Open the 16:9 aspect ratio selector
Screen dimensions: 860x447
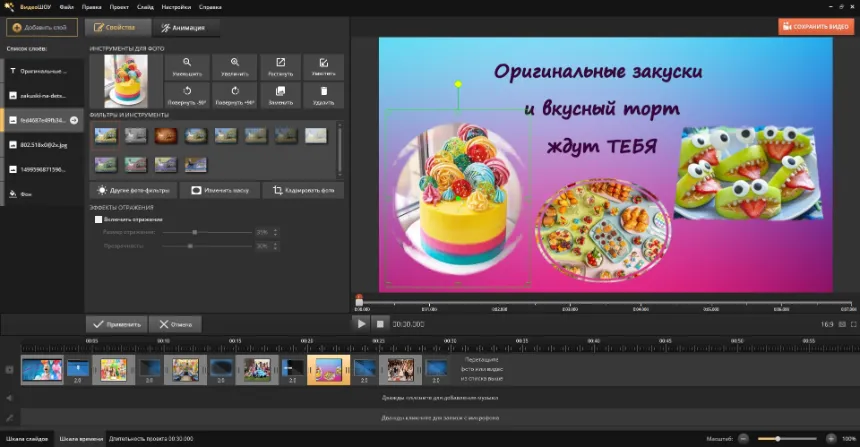click(x=827, y=324)
